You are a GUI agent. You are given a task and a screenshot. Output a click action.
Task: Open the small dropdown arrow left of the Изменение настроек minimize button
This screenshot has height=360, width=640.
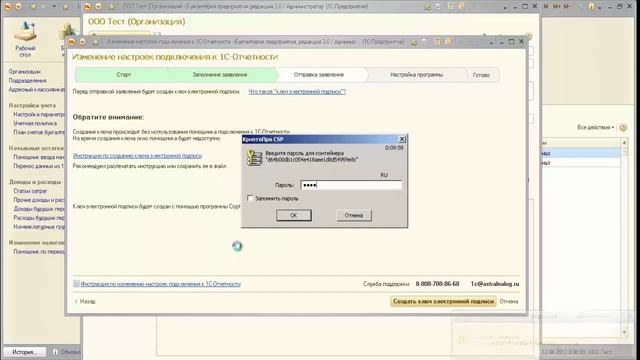point(491,42)
